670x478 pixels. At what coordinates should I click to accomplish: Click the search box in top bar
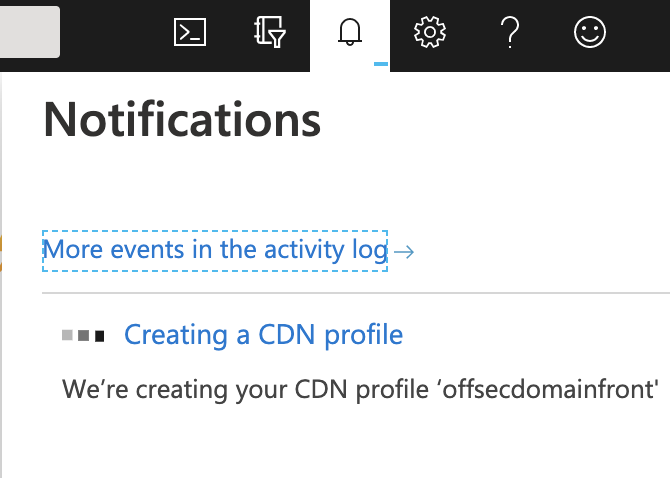click(29, 32)
